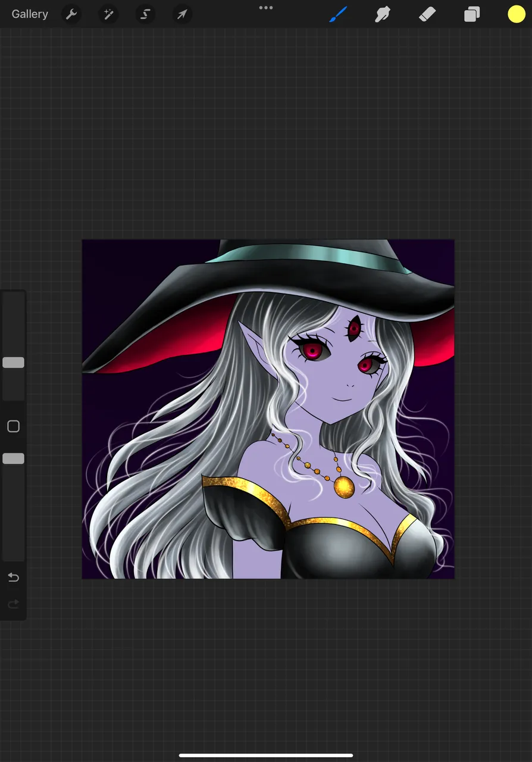Viewport: 532px width, 762px height.
Task: Select the Smudge finger tool
Action: click(x=382, y=14)
